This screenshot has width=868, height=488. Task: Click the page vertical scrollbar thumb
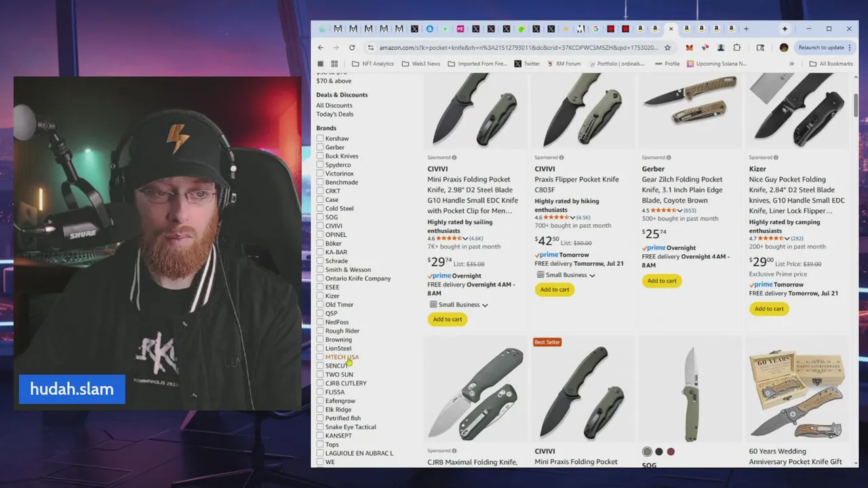(x=856, y=105)
